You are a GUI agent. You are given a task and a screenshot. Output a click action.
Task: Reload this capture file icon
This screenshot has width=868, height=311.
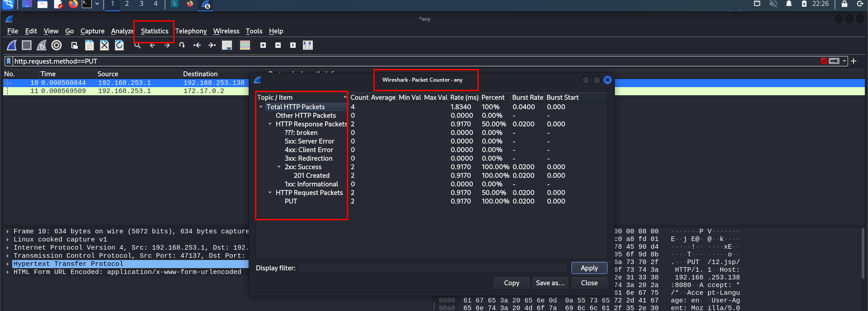click(119, 45)
